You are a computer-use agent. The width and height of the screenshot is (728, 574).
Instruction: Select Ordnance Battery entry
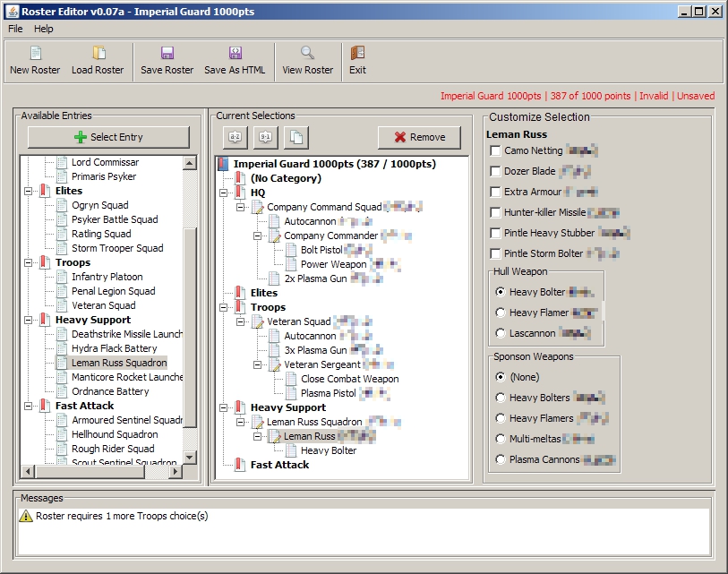coord(110,391)
